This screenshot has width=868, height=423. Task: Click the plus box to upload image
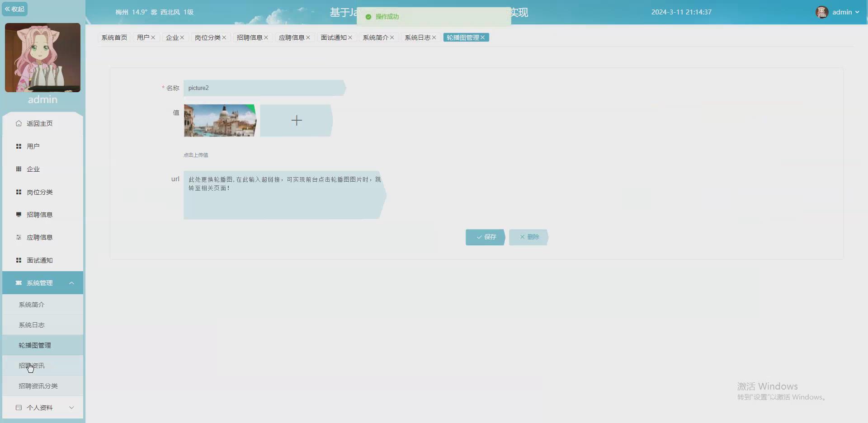click(x=296, y=121)
